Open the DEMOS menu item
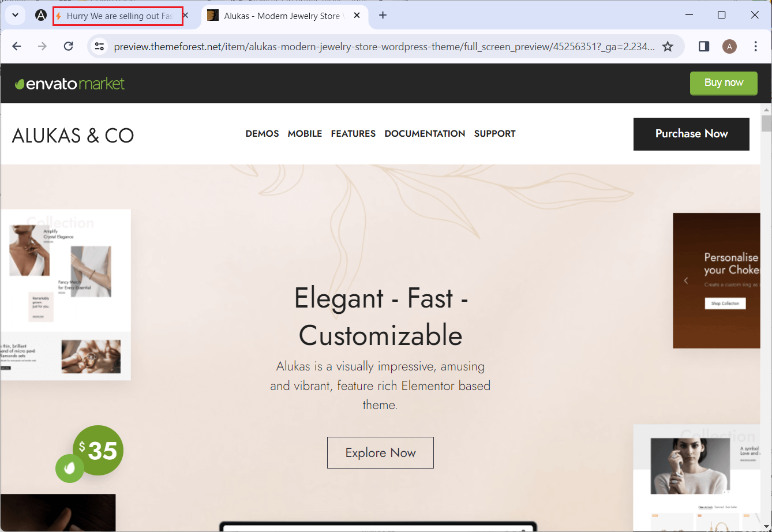772x532 pixels. 262,134
